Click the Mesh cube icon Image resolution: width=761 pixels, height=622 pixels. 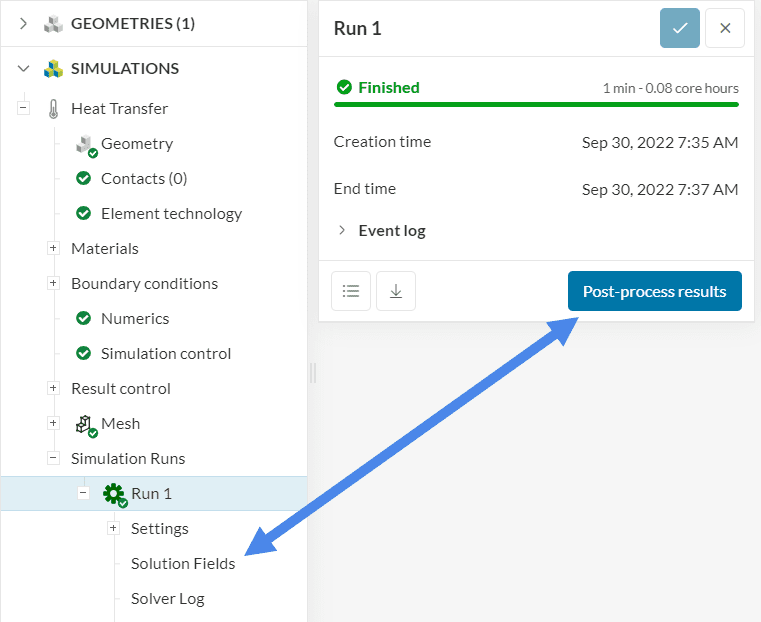[85, 424]
